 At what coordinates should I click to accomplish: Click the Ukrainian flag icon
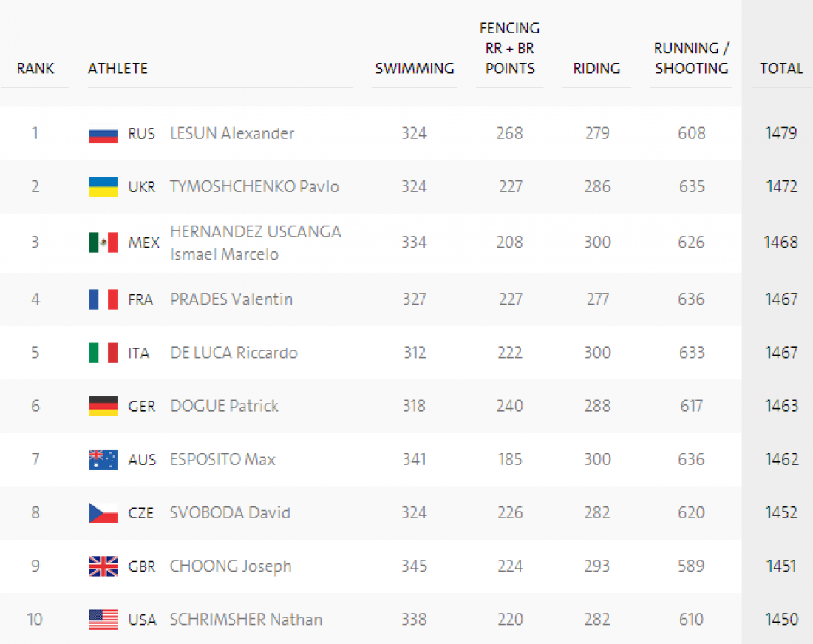pos(103,186)
